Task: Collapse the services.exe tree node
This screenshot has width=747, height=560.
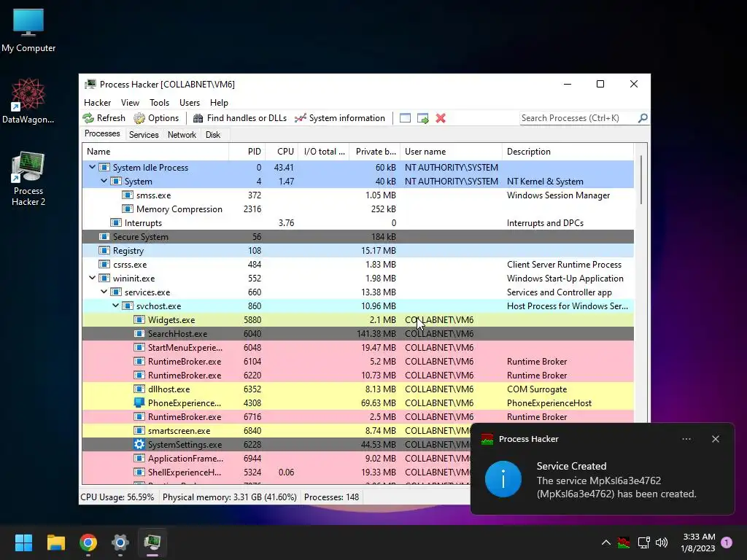Action: [x=104, y=292]
